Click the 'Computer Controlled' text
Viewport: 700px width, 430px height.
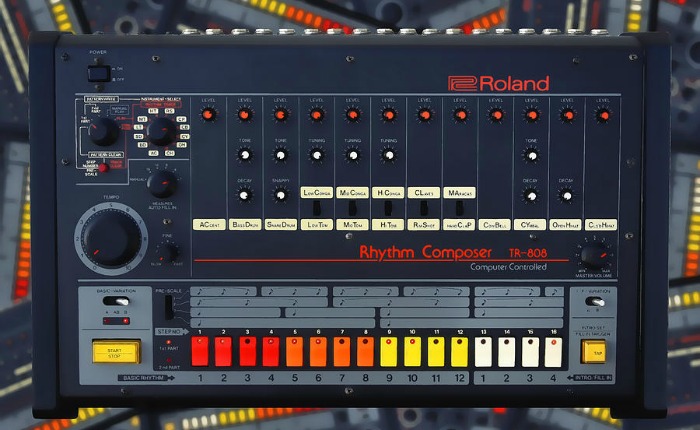508,267
